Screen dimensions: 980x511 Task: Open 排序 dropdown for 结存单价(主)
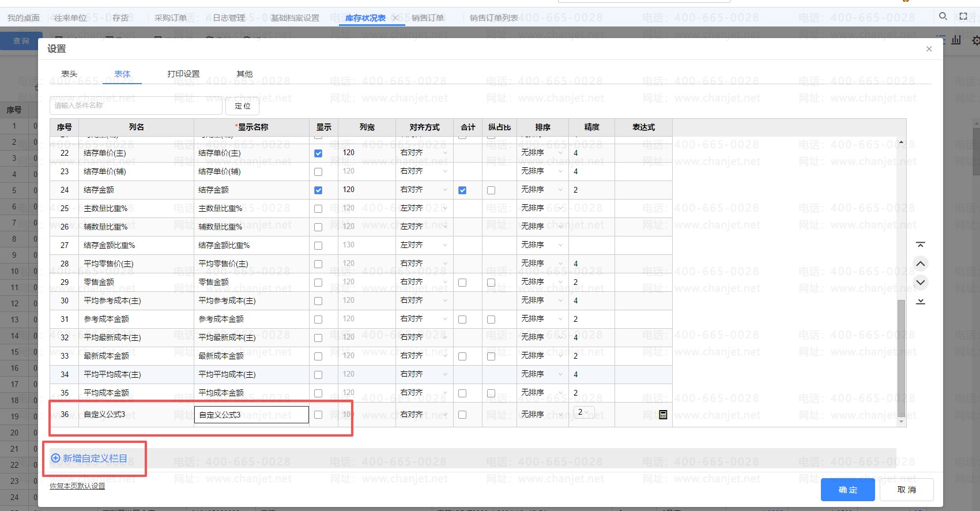coord(542,153)
